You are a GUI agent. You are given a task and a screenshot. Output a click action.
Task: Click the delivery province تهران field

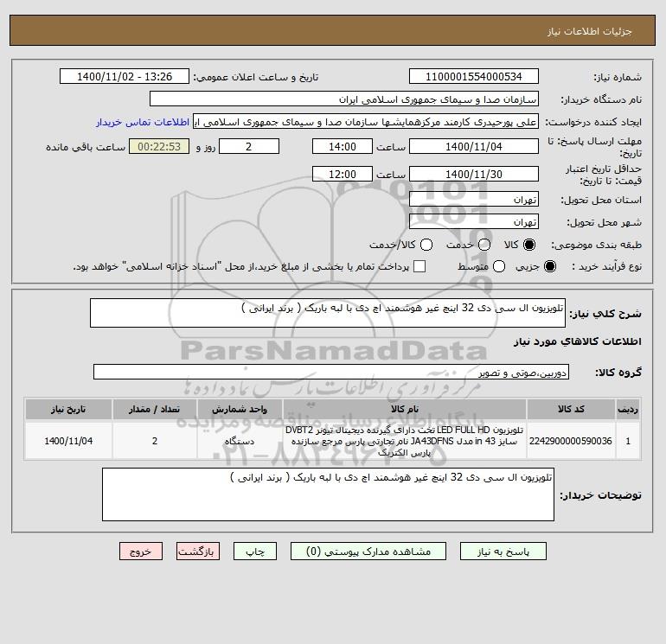[474, 199]
